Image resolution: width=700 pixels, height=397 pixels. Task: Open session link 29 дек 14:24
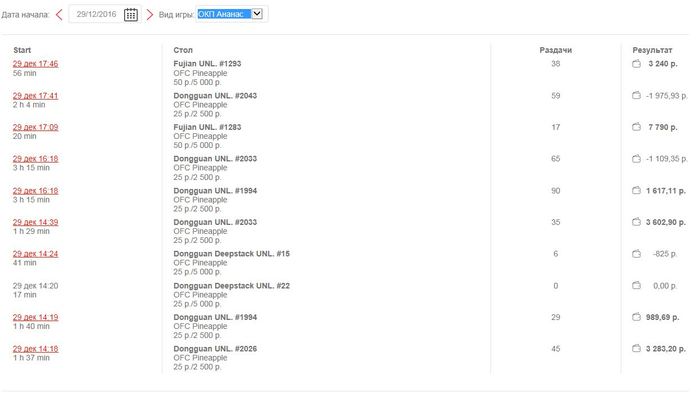pos(35,254)
